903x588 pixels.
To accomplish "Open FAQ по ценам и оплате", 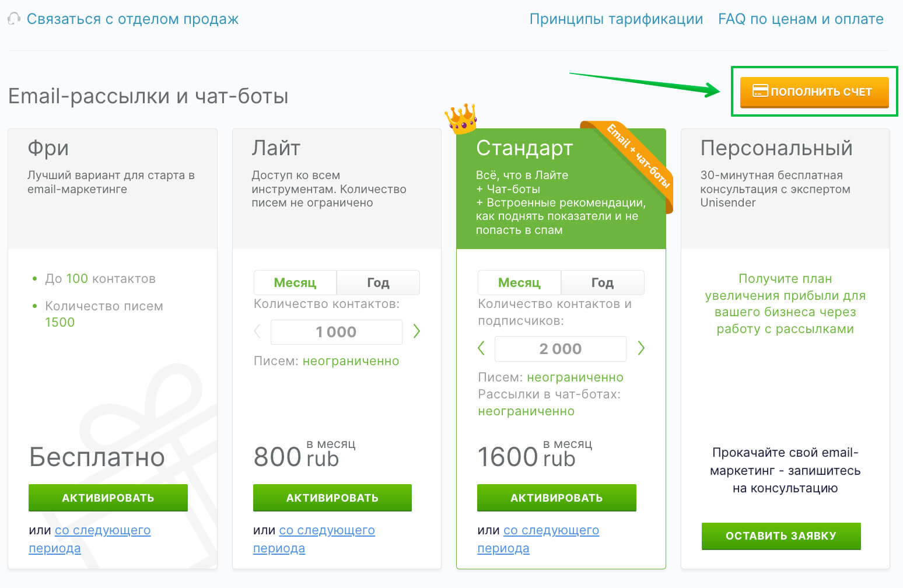I will (x=800, y=19).
